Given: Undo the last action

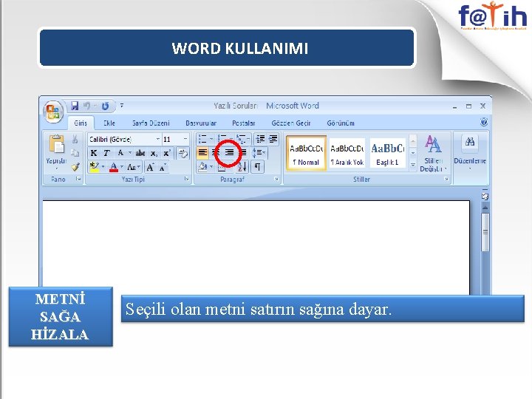Looking at the screenshot, I should 87,106.
